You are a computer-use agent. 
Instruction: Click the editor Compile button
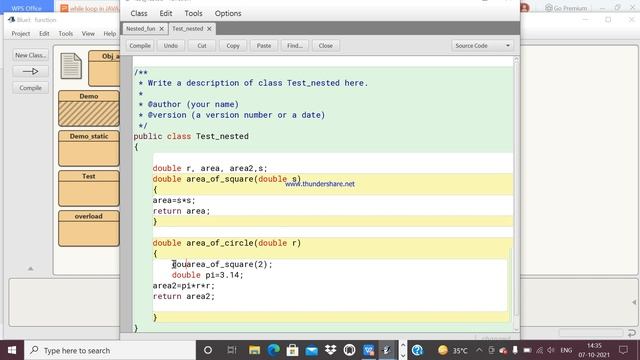tap(140, 46)
